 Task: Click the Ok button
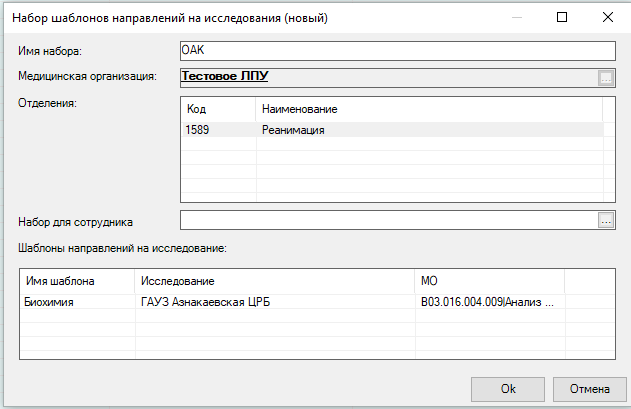[508, 388]
